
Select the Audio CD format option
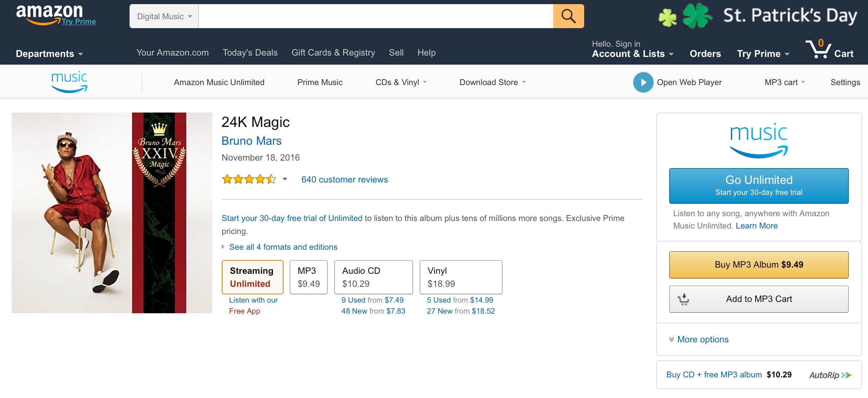(373, 277)
